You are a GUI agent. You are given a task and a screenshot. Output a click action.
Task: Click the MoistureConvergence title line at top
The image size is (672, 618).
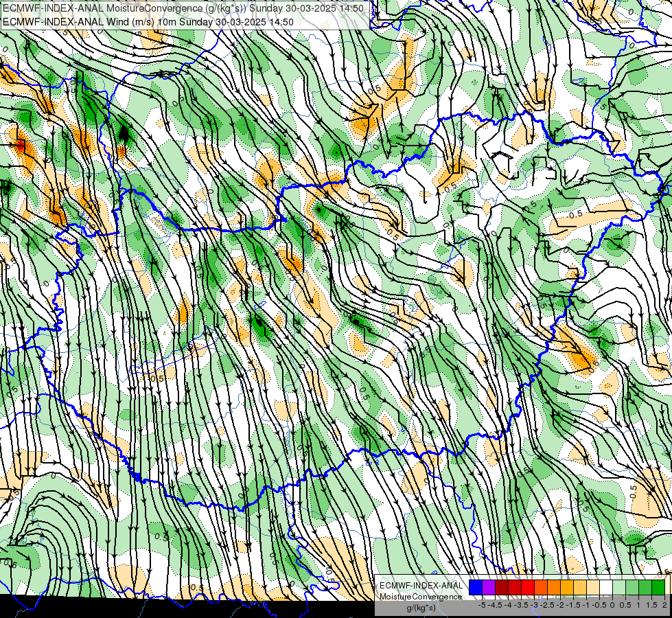tap(183, 8)
